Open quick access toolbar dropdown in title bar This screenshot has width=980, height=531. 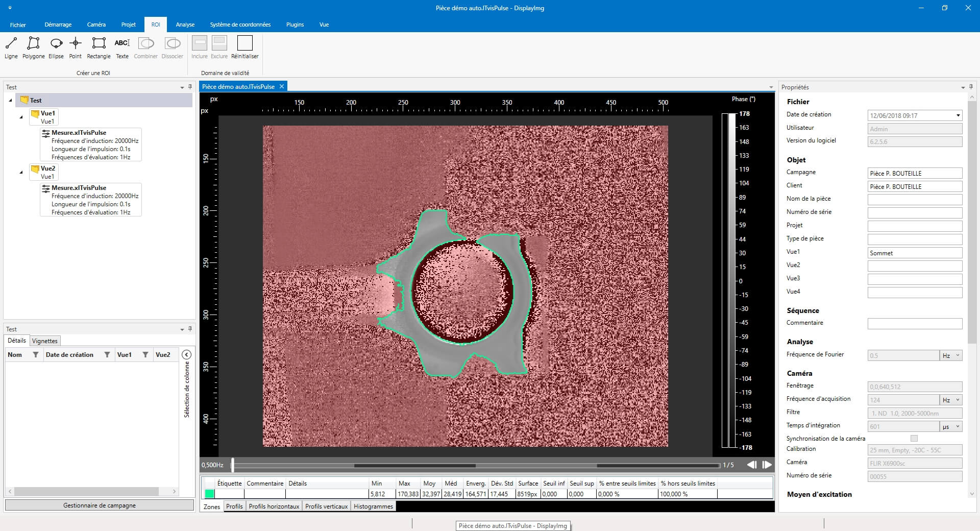10,8
